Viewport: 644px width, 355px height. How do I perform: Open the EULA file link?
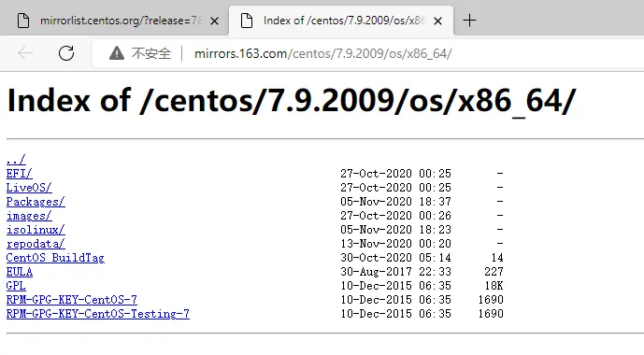pos(20,271)
